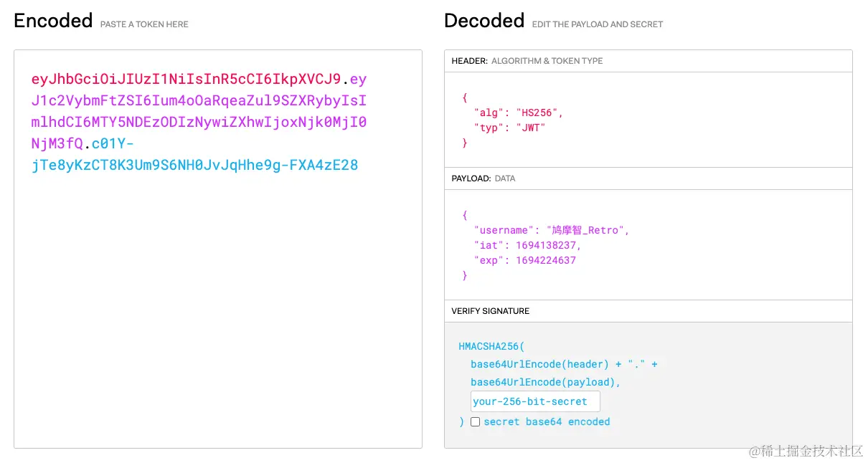868x463 pixels.
Task: Click the HEADER: ALGORITHM & TOKEN TYPE label
Action: [x=527, y=61]
